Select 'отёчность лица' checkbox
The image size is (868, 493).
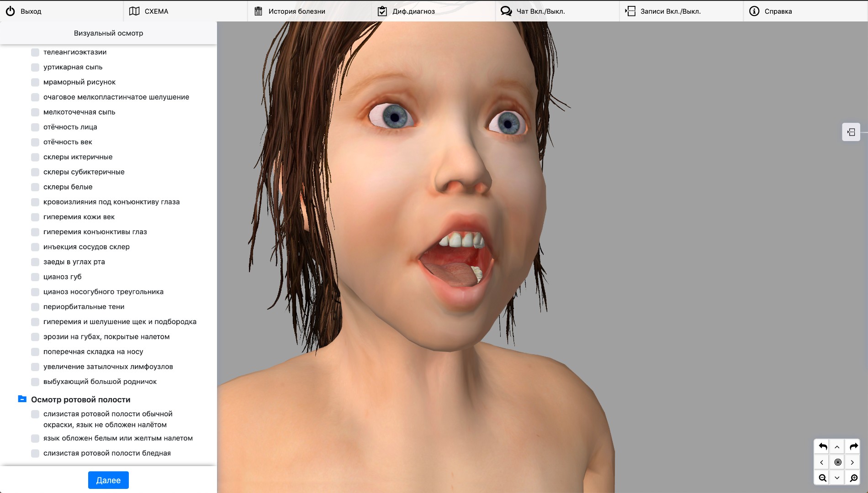point(35,127)
